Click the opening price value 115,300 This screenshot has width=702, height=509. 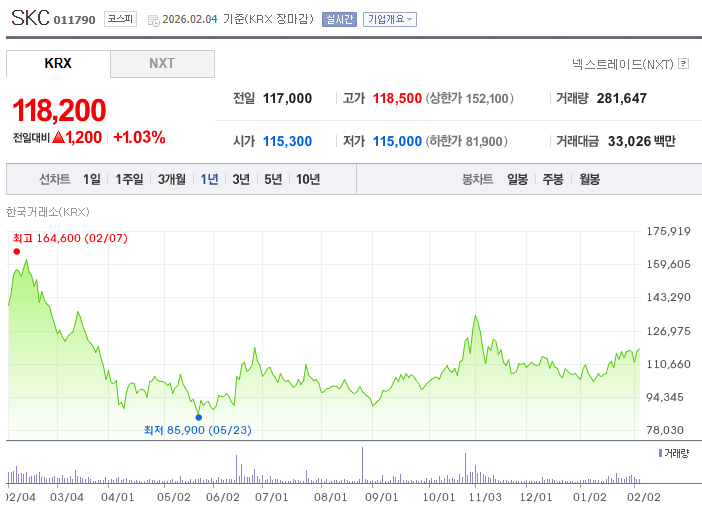click(287, 141)
